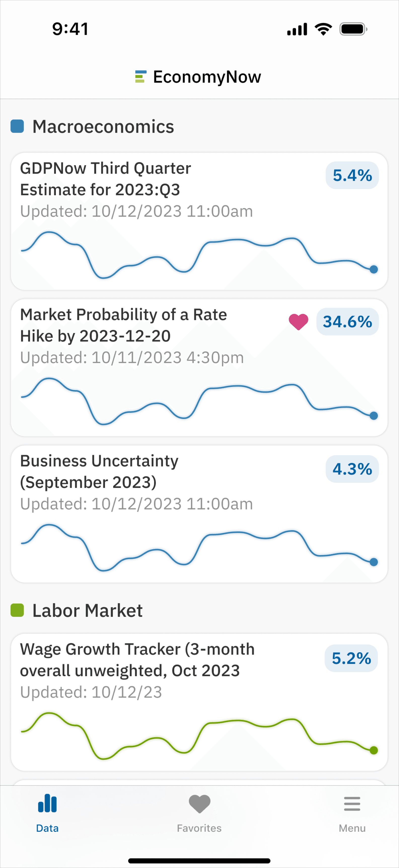The width and height of the screenshot is (399, 868).
Task: Tap the Wi-Fi status icon
Action: pos(323,29)
